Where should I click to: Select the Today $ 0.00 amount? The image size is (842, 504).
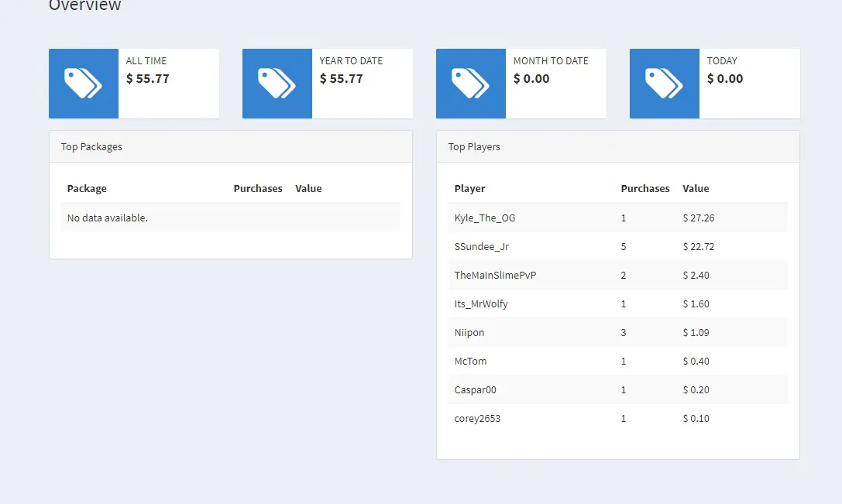click(x=725, y=78)
